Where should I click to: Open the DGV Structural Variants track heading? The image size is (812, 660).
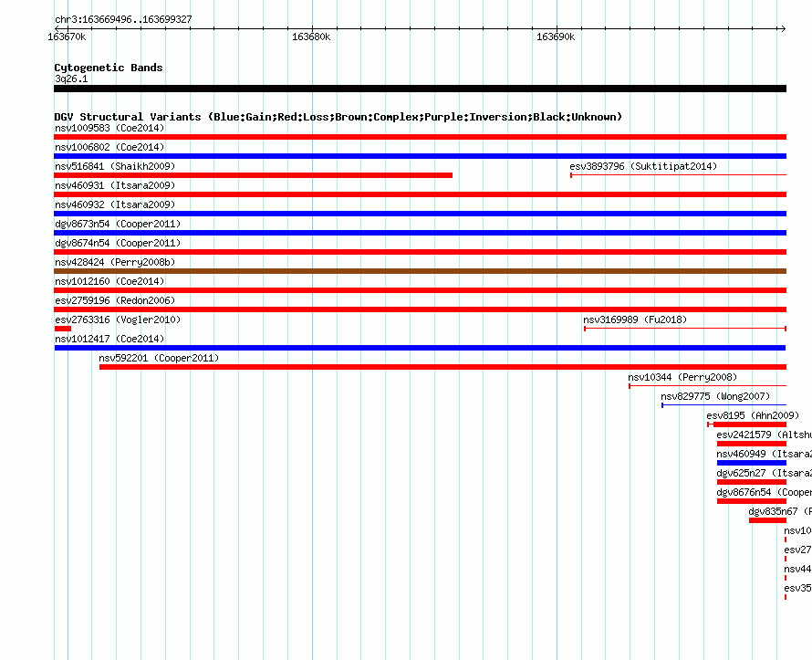(x=338, y=117)
